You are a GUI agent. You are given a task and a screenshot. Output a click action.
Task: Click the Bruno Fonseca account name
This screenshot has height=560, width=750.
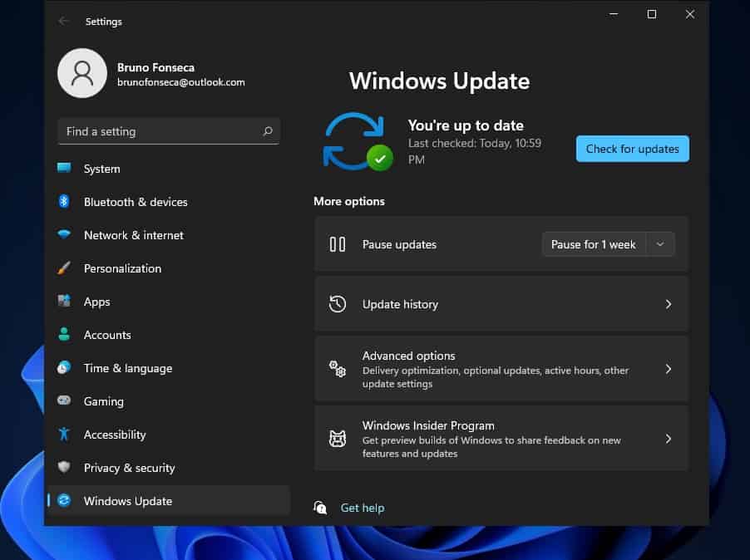click(x=156, y=67)
